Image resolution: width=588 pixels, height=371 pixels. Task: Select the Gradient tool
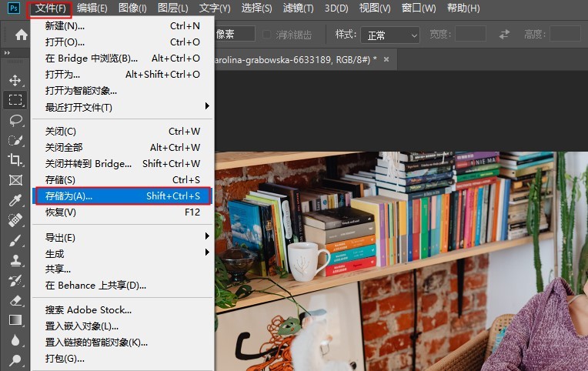coord(15,320)
